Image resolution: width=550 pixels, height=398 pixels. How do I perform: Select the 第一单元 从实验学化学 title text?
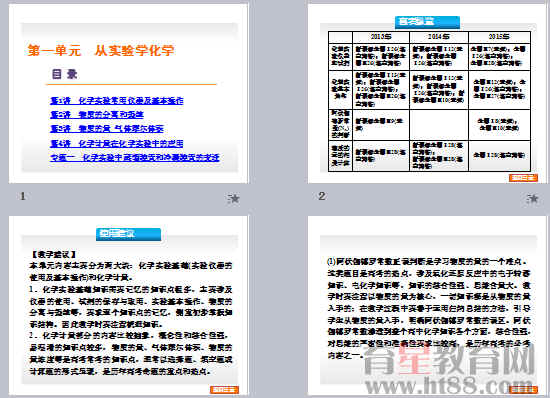click(x=101, y=50)
